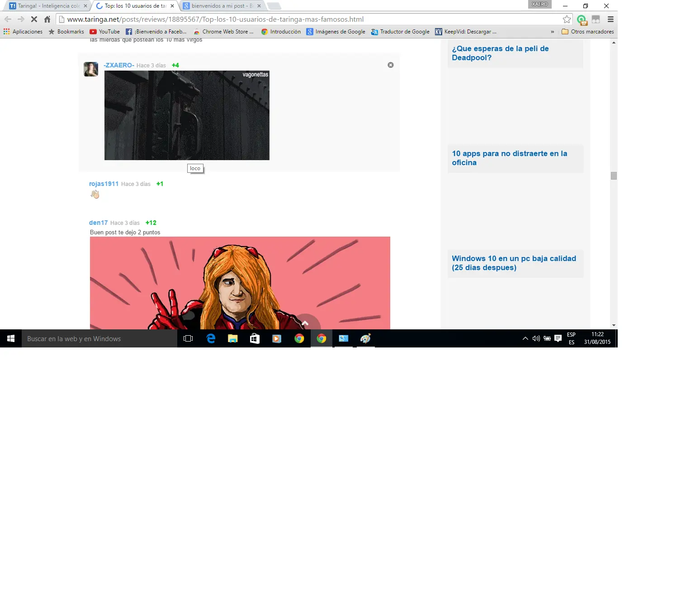The image size is (700, 599).
Task: Click the comic image in den17's comment
Action: (240, 283)
